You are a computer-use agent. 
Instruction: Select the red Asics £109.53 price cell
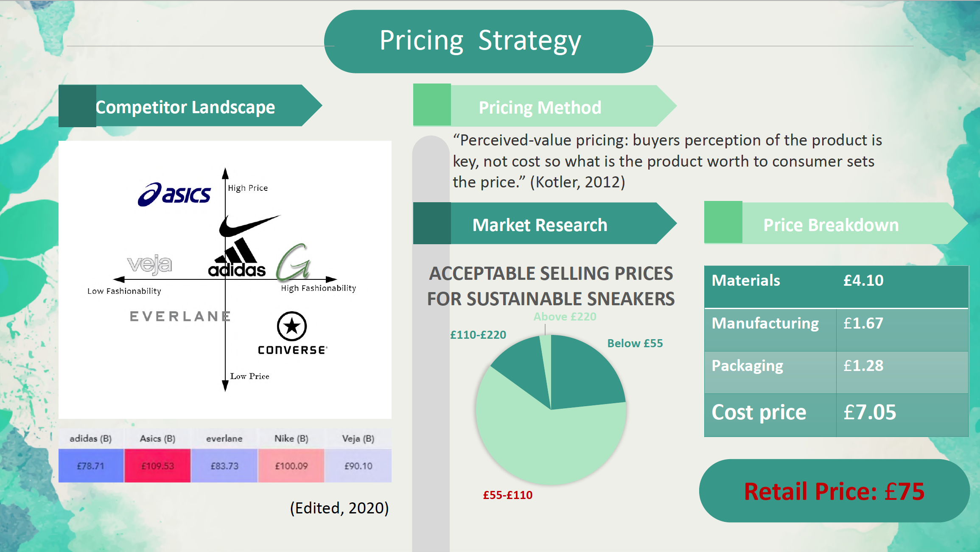[x=157, y=466]
